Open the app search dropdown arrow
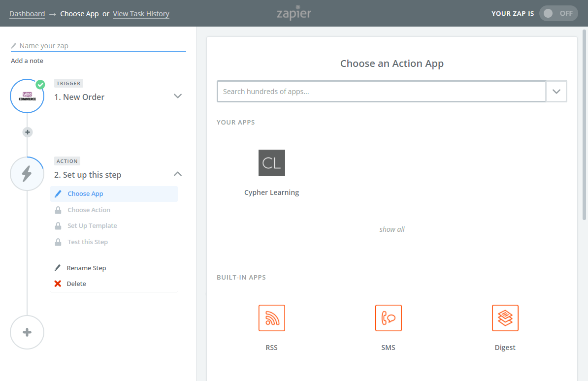 point(556,92)
